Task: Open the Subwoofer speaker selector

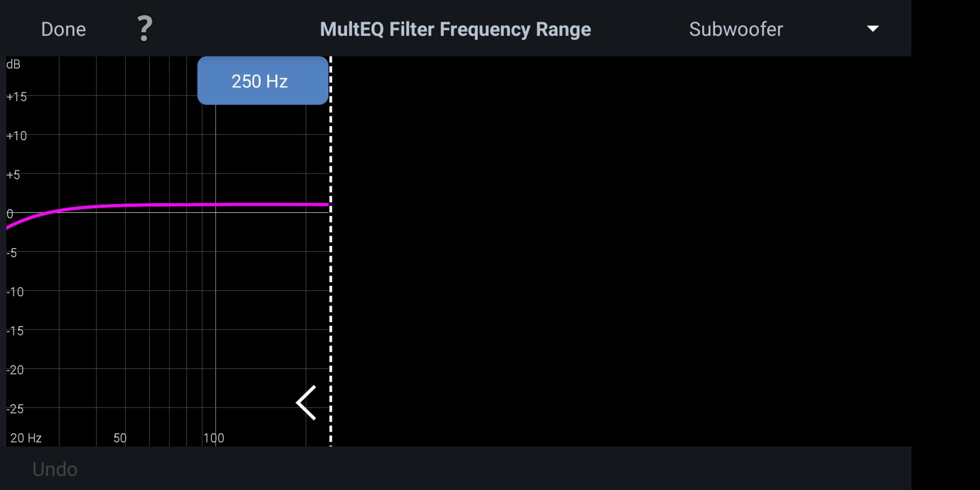Action: click(x=736, y=29)
